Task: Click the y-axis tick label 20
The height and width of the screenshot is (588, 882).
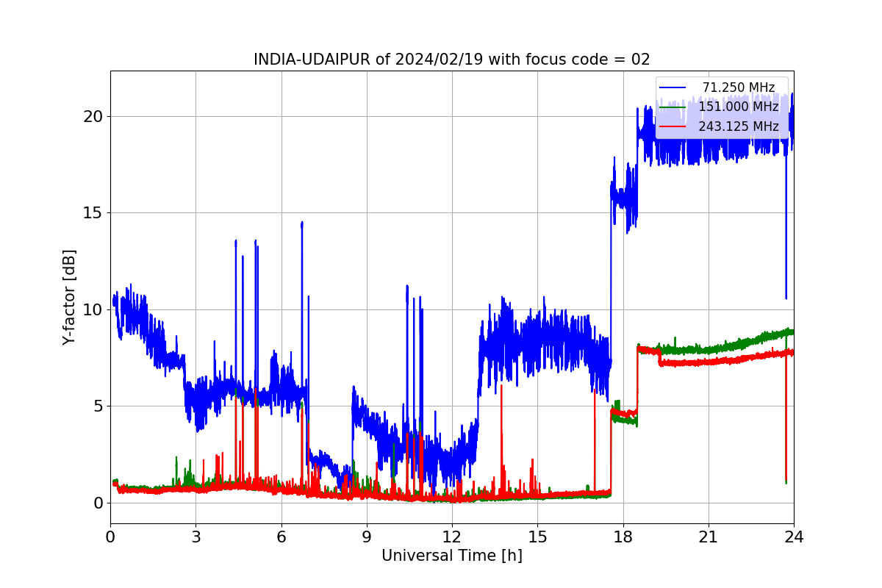Action: coord(93,116)
